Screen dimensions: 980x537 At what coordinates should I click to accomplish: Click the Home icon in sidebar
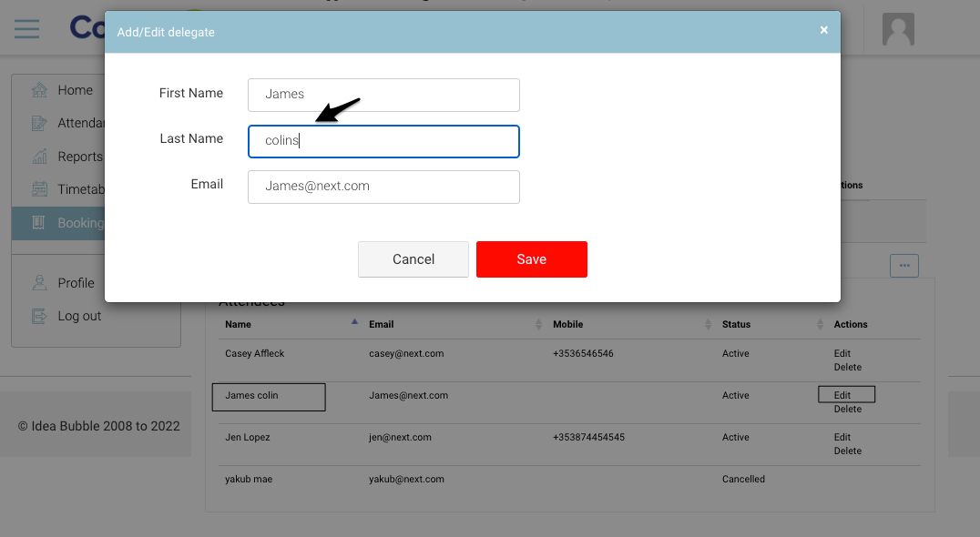[x=39, y=90]
